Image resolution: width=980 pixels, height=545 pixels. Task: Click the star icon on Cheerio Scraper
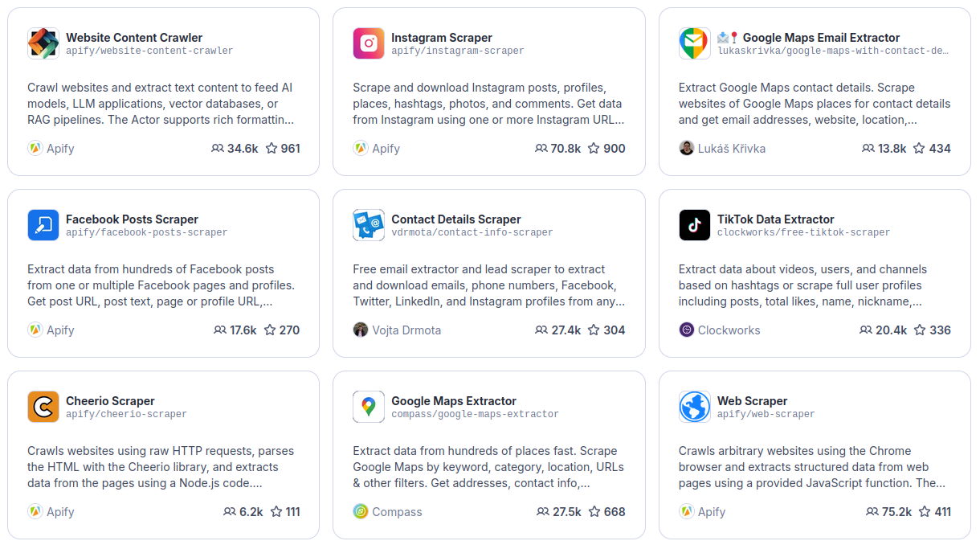tap(276, 512)
